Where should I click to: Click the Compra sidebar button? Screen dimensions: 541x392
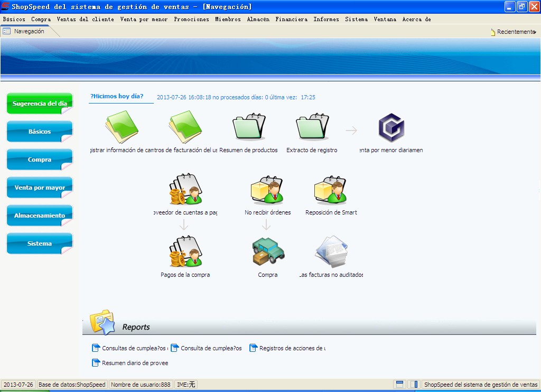[x=40, y=160]
